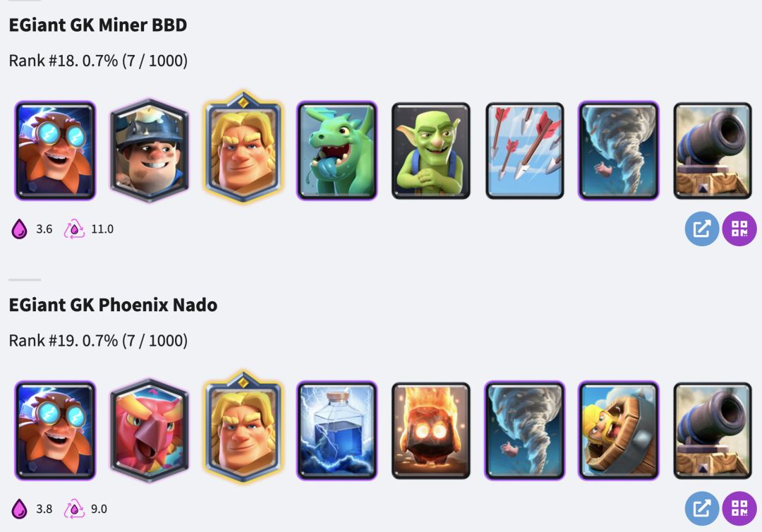This screenshot has width=762, height=532.
Task: Open second deck with the blue share icon
Action: tap(702, 509)
